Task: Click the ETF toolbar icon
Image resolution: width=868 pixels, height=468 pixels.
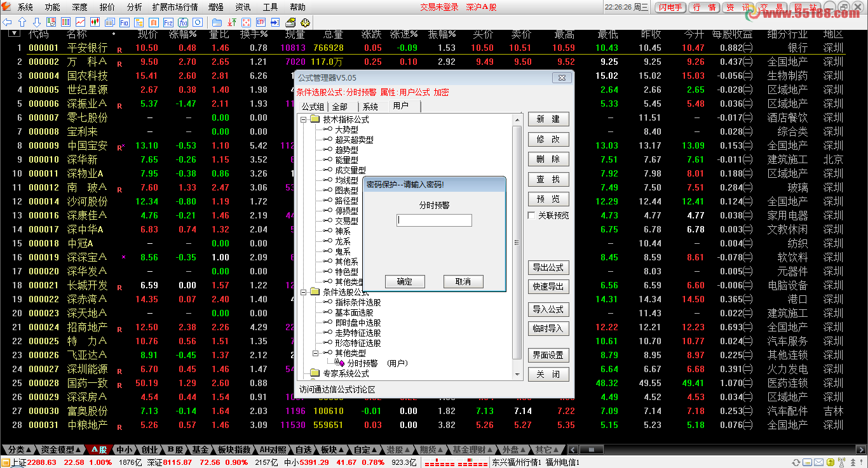Action: 261,22
